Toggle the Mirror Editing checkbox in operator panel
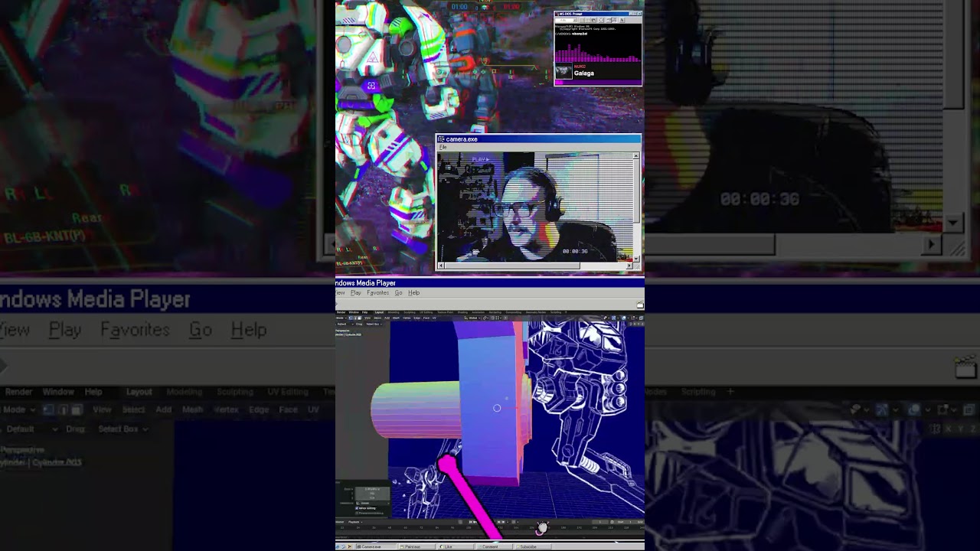 (358, 508)
